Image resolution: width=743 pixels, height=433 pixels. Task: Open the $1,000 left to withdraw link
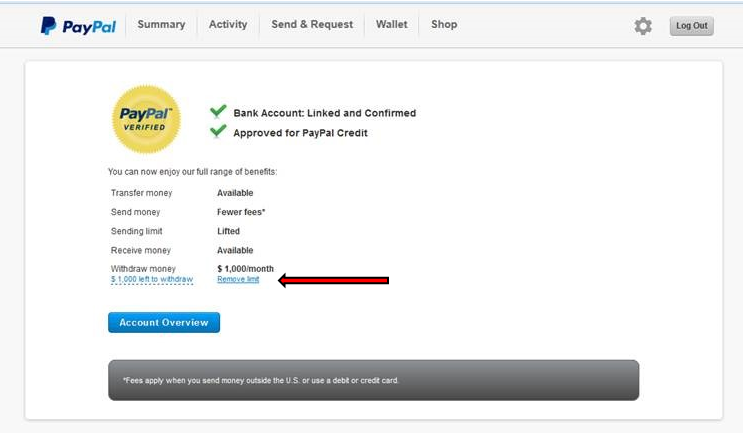click(152, 280)
